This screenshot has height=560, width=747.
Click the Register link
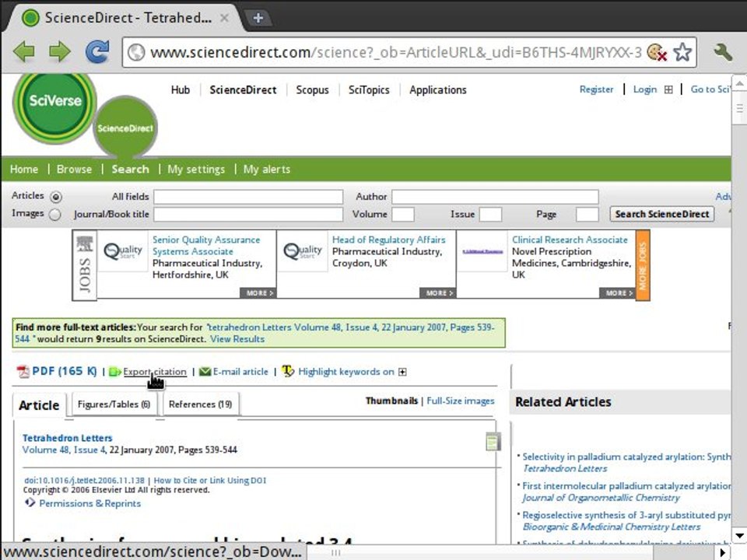(x=596, y=89)
